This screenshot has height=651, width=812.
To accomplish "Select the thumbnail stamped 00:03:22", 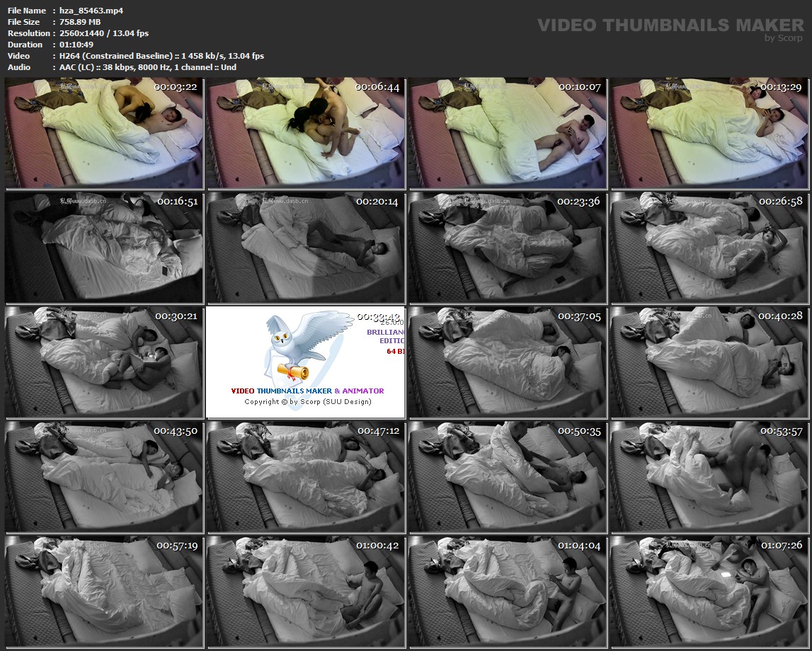I will [x=105, y=134].
